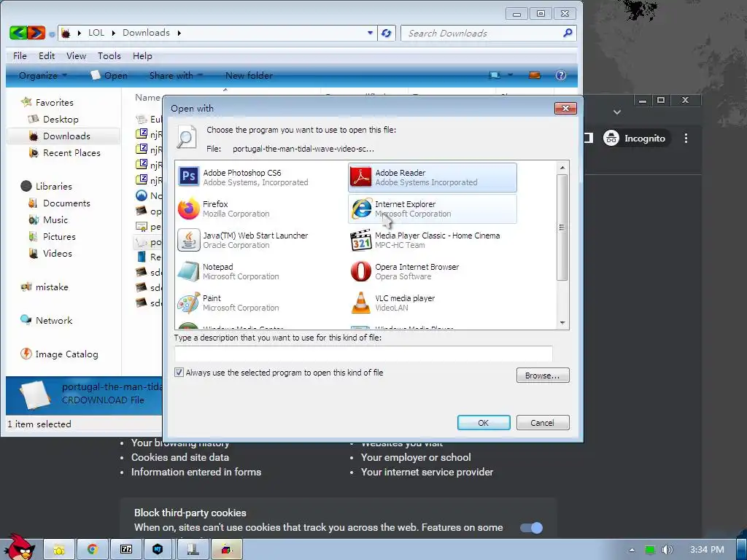The width and height of the screenshot is (747, 560).
Task: Click the change view icon in toolbar
Action: click(x=495, y=75)
